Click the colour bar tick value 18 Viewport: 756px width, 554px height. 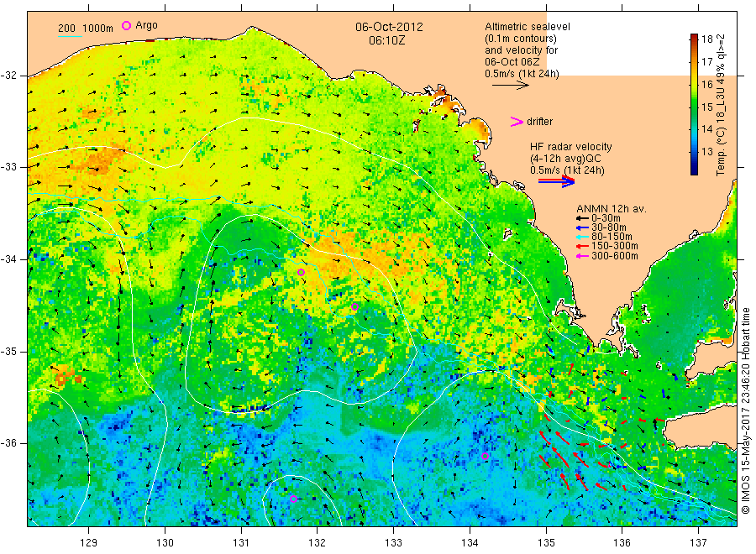coord(706,39)
